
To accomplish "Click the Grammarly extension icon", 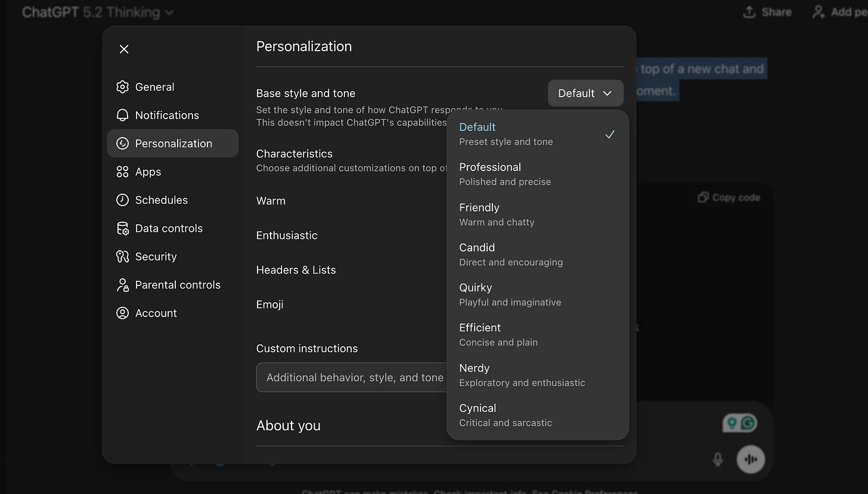I will tap(748, 424).
